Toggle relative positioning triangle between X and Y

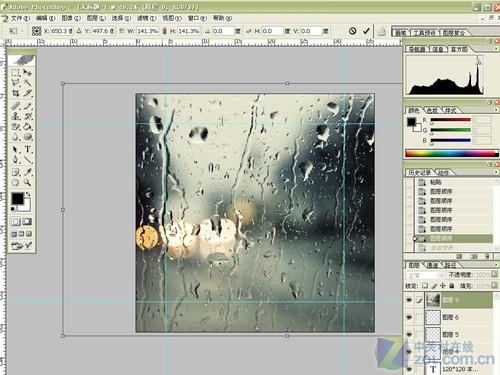click(x=79, y=31)
